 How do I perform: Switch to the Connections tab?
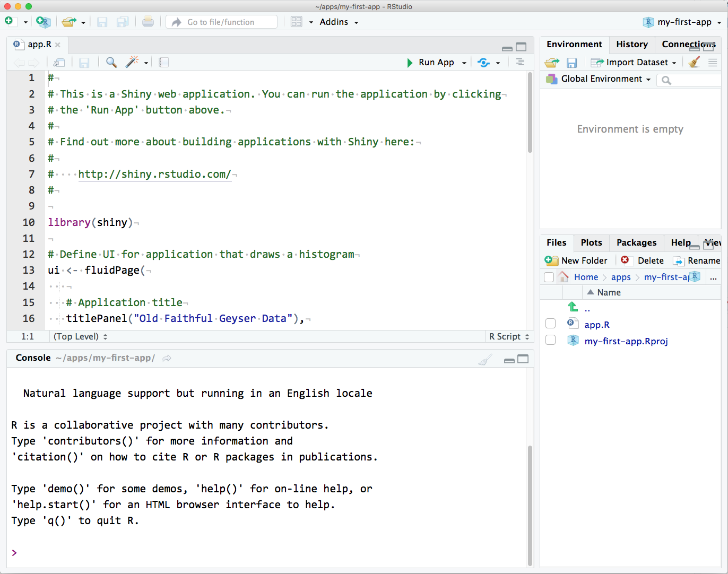click(688, 45)
